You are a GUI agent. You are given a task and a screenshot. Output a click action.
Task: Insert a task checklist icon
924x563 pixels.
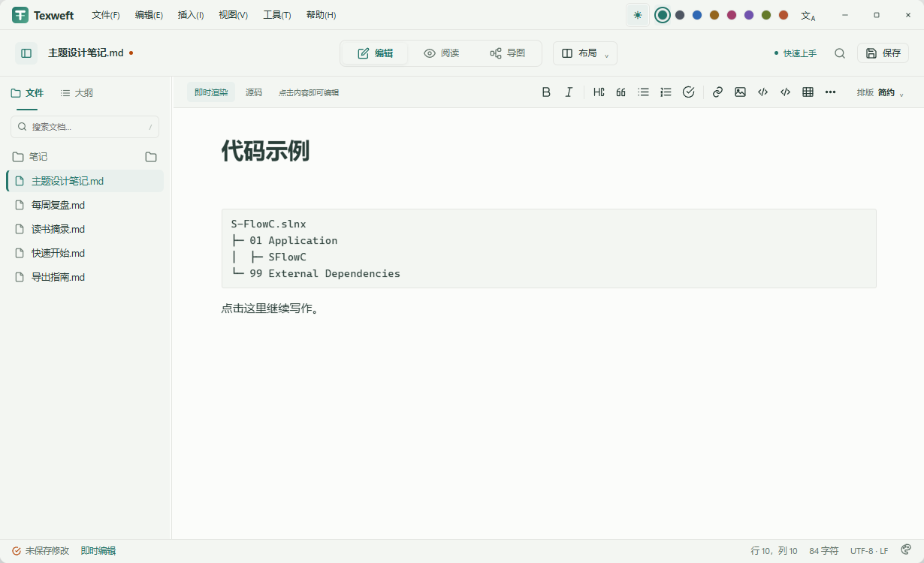[688, 92]
